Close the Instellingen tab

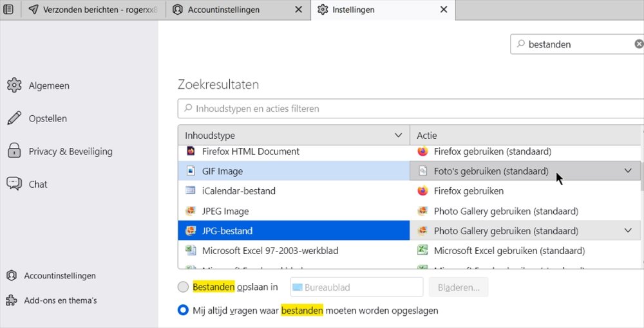443,10
